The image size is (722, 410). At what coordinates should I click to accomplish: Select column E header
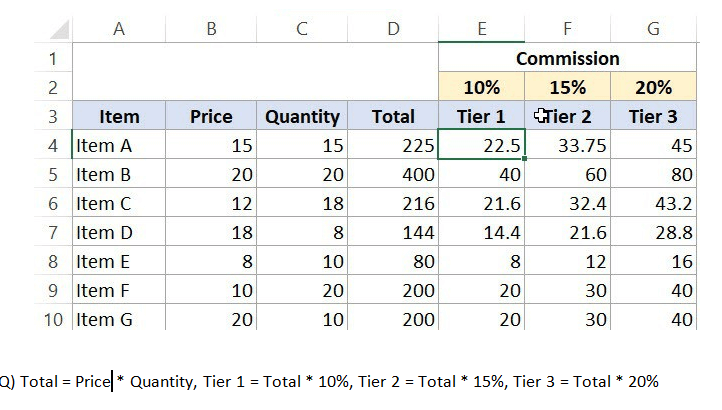(481, 29)
